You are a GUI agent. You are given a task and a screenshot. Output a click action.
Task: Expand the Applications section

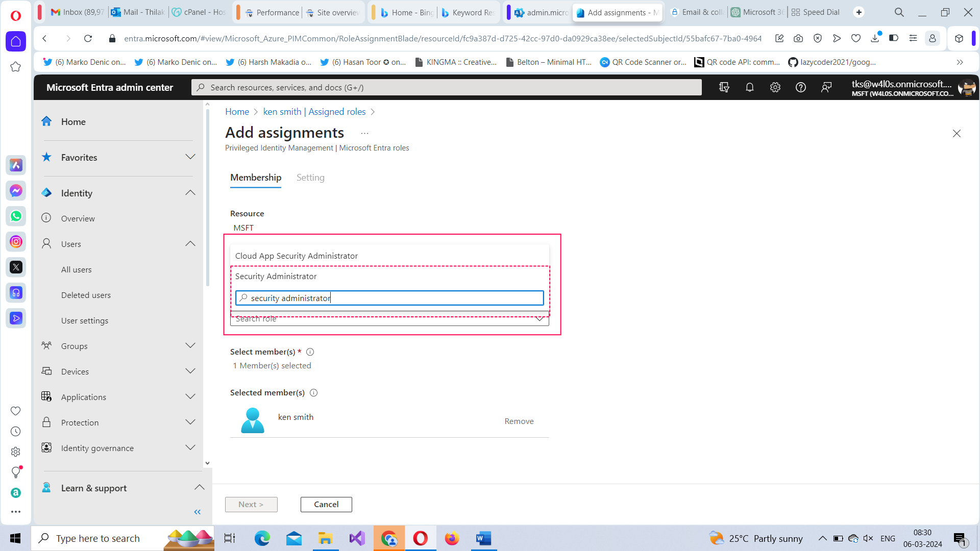pos(190,396)
